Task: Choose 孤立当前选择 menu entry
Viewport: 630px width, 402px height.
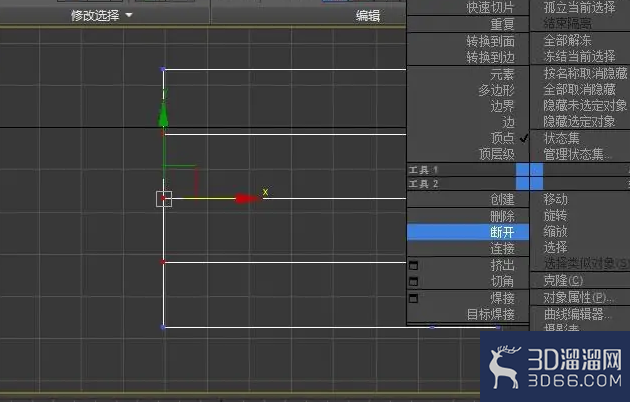Action: pyautogui.click(x=579, y=7)
